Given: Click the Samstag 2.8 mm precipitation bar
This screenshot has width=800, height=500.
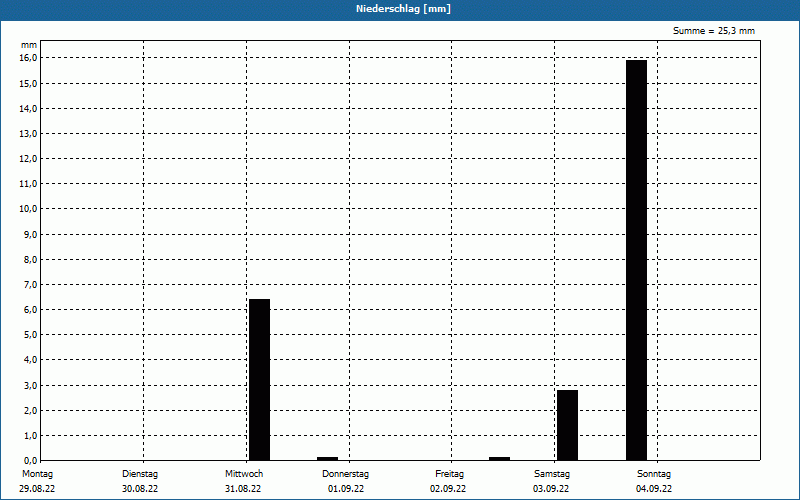Looking at the screenshot, I should (x=567, y=425).
